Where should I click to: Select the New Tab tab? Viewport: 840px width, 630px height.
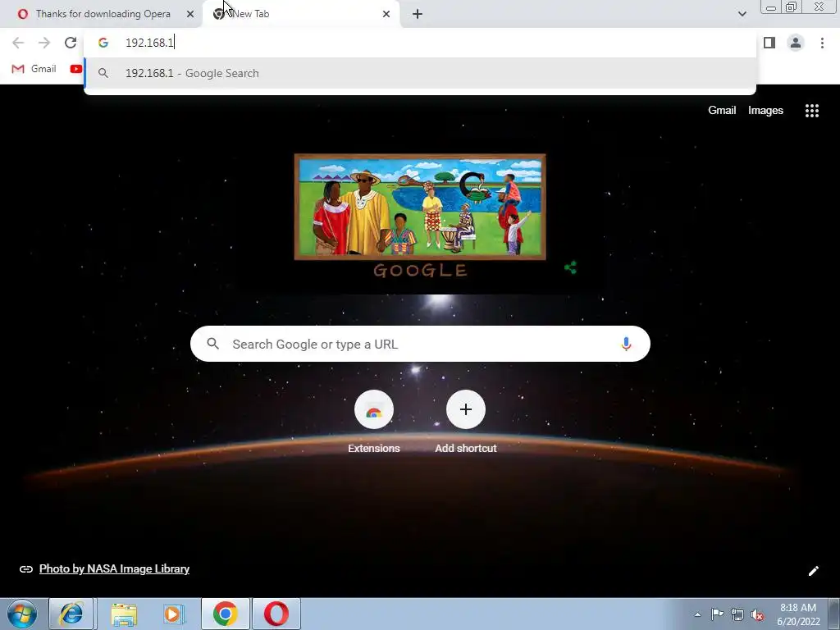point(301,14)
